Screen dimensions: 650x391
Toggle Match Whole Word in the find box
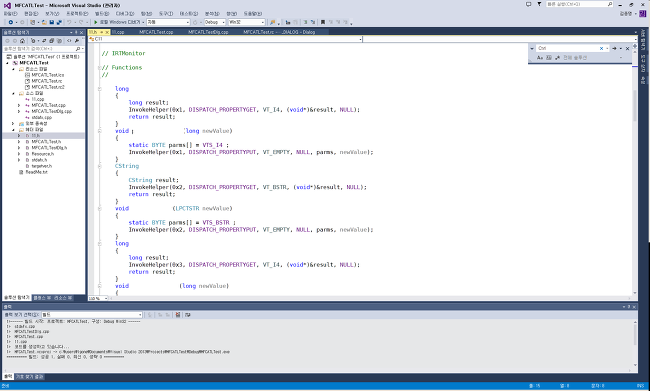coord(548,58)
